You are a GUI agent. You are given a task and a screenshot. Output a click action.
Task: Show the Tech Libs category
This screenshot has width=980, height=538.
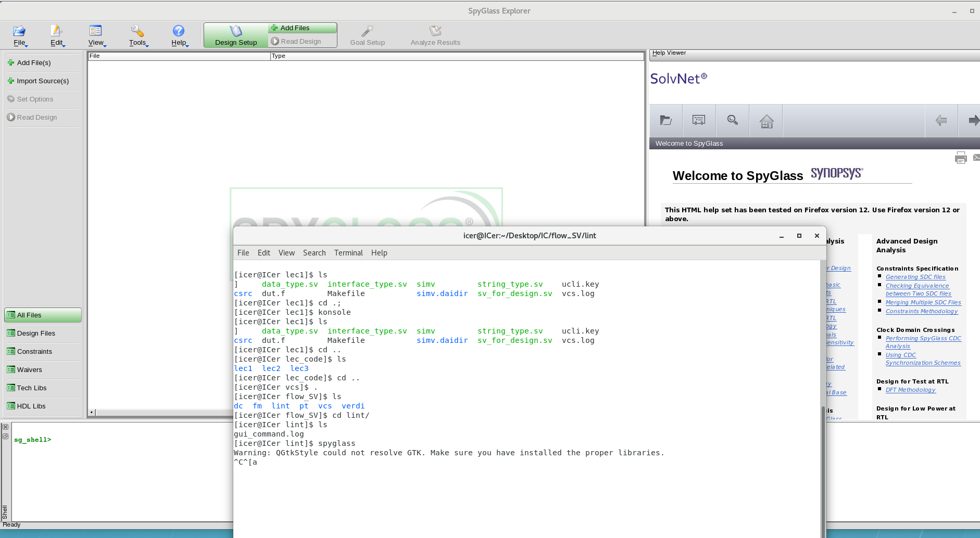tap(43, 388)
